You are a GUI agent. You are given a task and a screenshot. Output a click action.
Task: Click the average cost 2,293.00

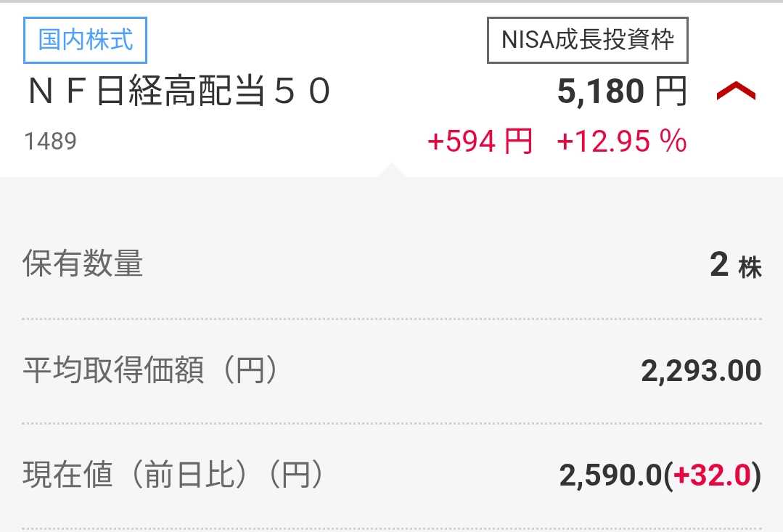(701, 371)
